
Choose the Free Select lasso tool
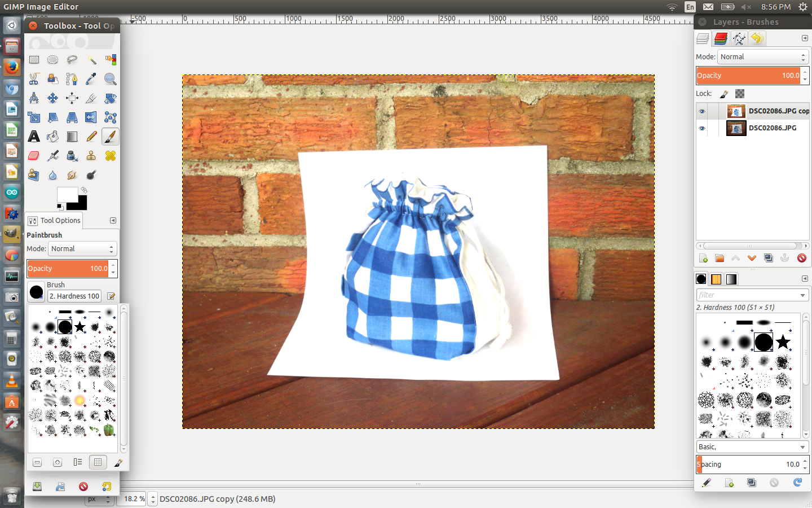click(x=72, y=60)
